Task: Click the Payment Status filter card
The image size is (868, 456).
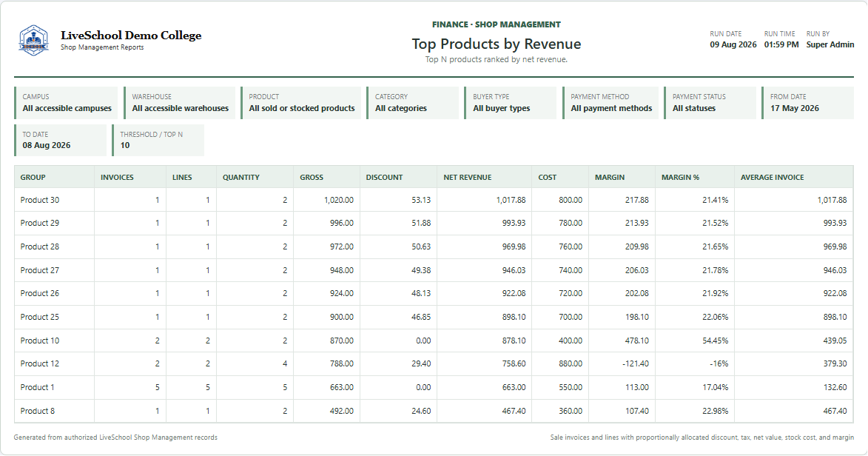Action: [x=710, y=102]
